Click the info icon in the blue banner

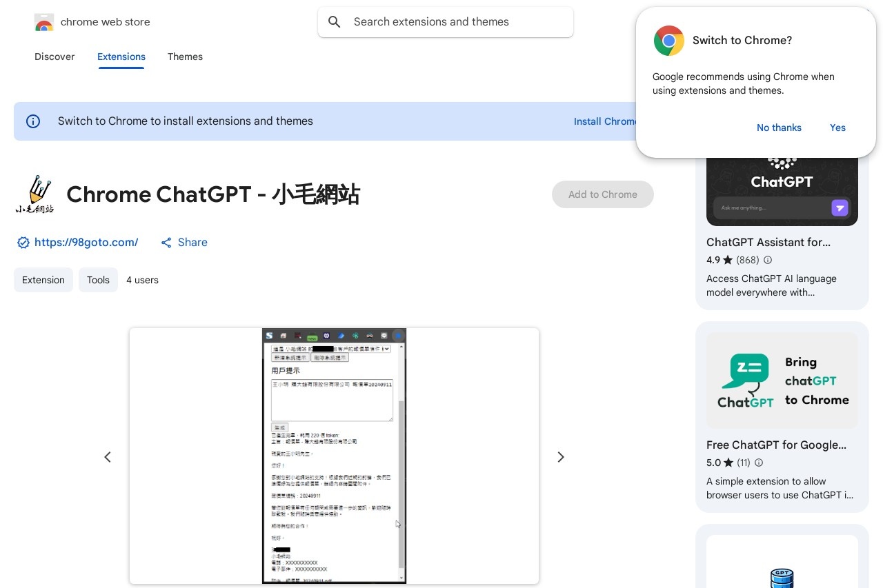pyautogui.click(x=33, y=121)
